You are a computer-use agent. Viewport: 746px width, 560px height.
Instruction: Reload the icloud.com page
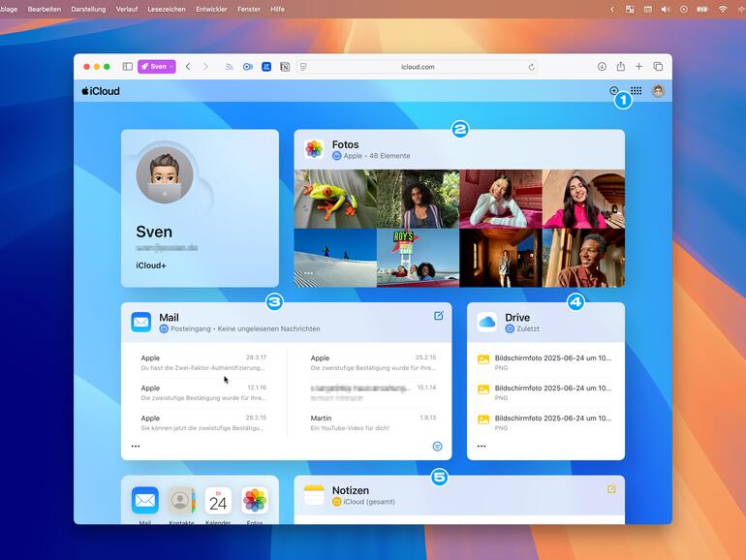click(x=532, y=67)
